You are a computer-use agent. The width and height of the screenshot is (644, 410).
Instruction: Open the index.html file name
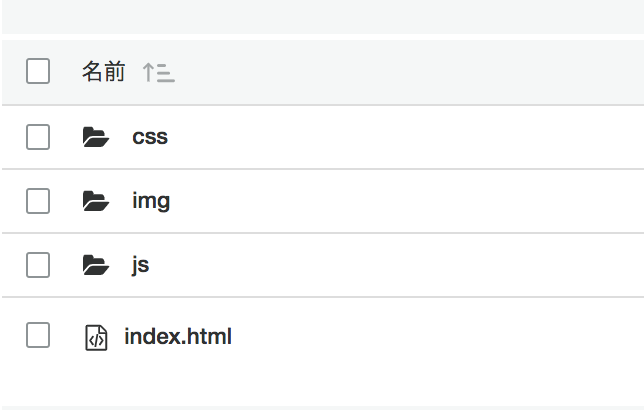point(178,336)
